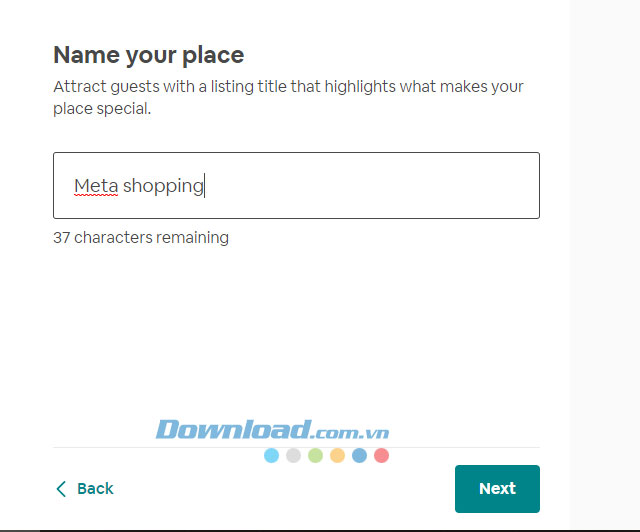This screenshot has width=640, height=532.
Task: Click the light blue dot
Action: (271, 456)
